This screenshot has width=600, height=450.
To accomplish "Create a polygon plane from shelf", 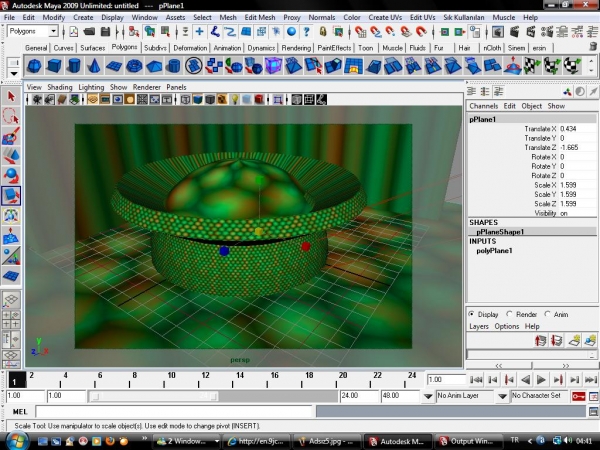I will [114, 66].
